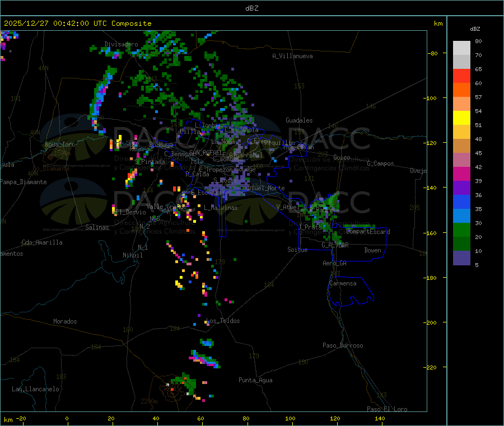
Task: Select the red 60-65 dBZ legend swatch
Action: 461,76
